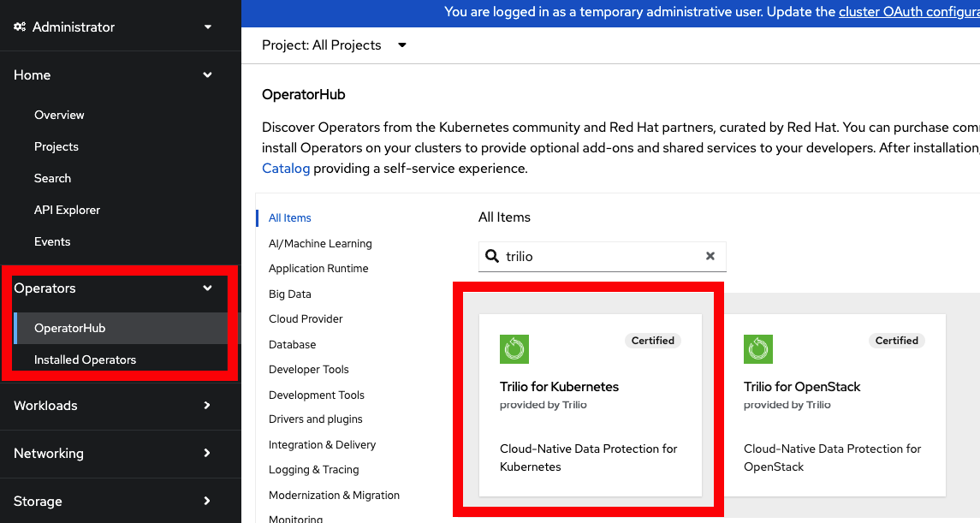Go to the Overview page

click(59, 115)
